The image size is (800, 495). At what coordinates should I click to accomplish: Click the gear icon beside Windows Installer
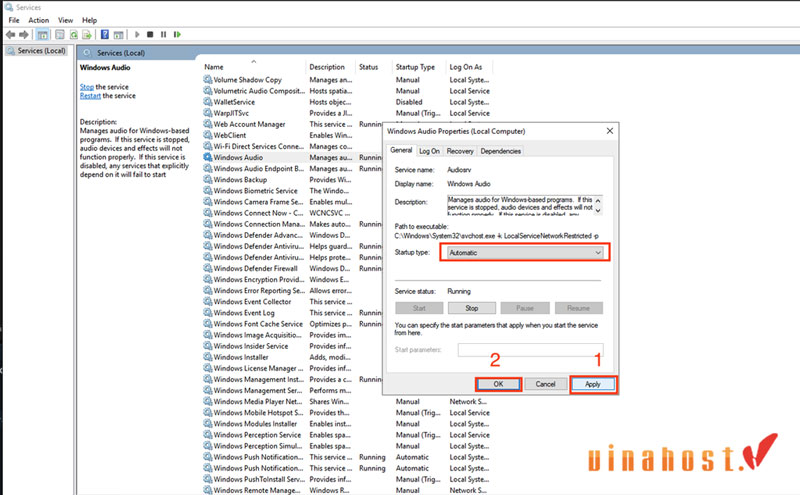(x=208, y=357)
